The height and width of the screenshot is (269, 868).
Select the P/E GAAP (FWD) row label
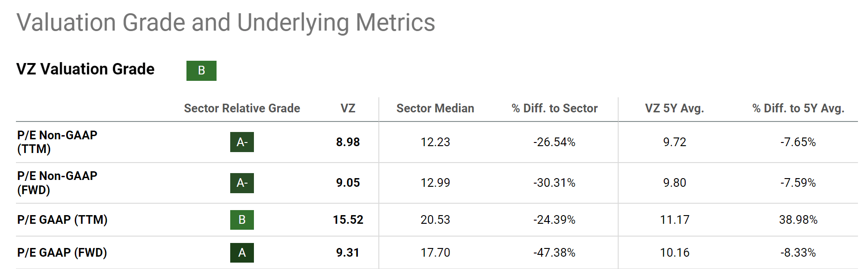click(x=62, y=253)
